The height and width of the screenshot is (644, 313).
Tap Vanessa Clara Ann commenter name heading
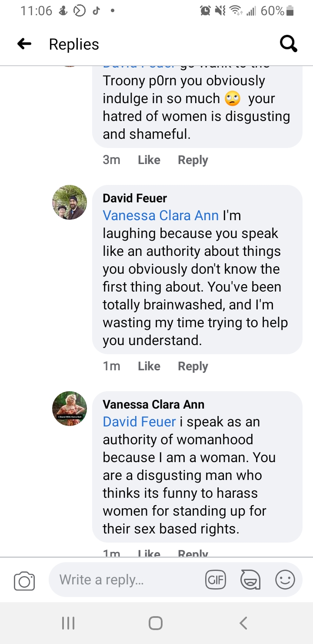pos(153,404)
